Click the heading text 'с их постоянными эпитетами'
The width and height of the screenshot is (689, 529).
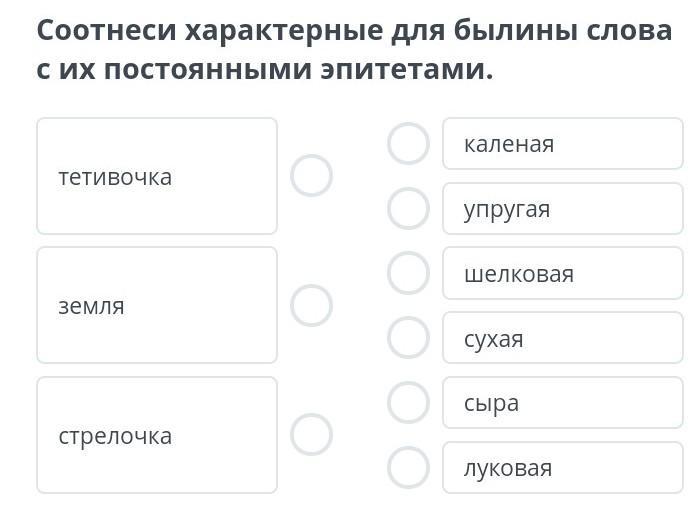[265, 71]
